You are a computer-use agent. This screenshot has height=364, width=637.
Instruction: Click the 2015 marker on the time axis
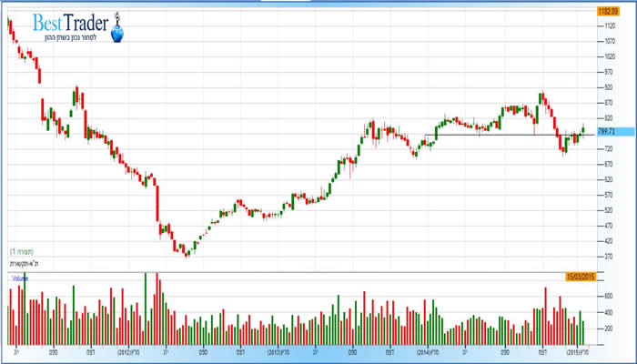pos(576,350)
